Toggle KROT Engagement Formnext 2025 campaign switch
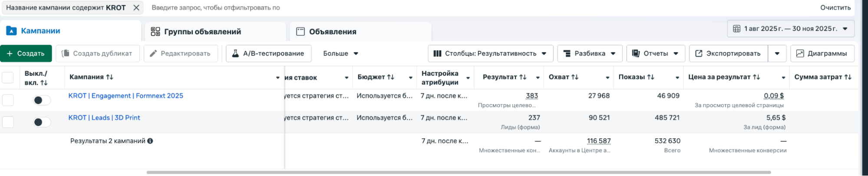 click(x=42, y=100)
